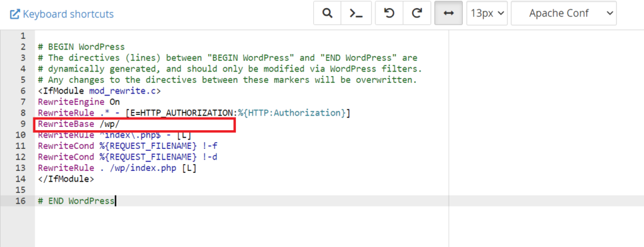Viewport: 644px width, 247px height.
Task: Toggle the line wrap arrows button
Action: pos(449,13)
